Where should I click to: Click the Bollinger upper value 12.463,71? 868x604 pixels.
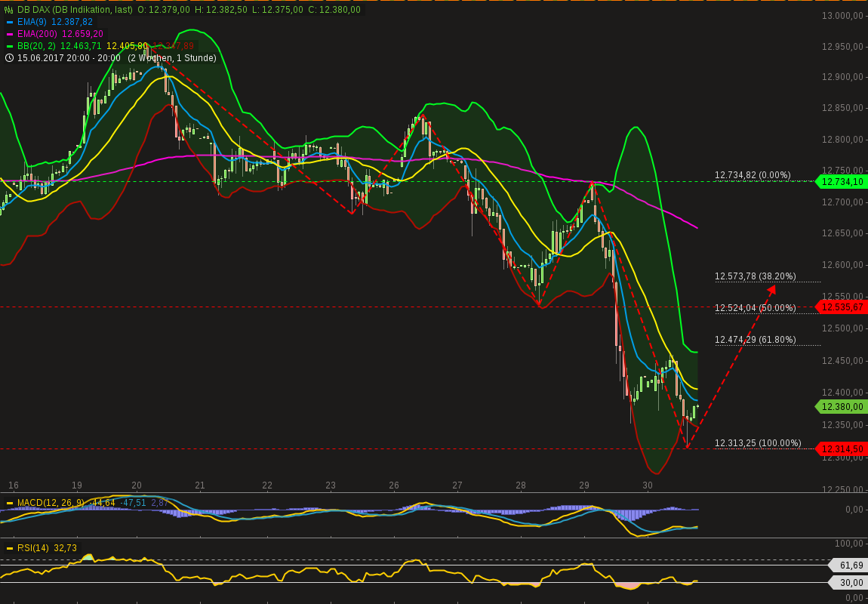click(81, 46)
